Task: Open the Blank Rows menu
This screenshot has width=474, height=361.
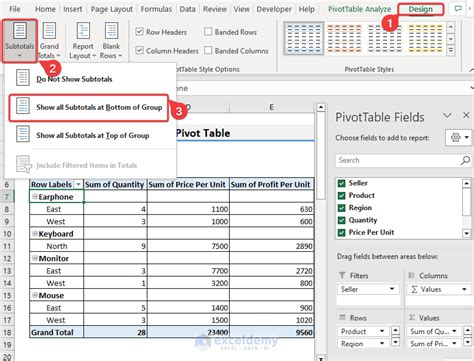Action: (x=111, y=41)
